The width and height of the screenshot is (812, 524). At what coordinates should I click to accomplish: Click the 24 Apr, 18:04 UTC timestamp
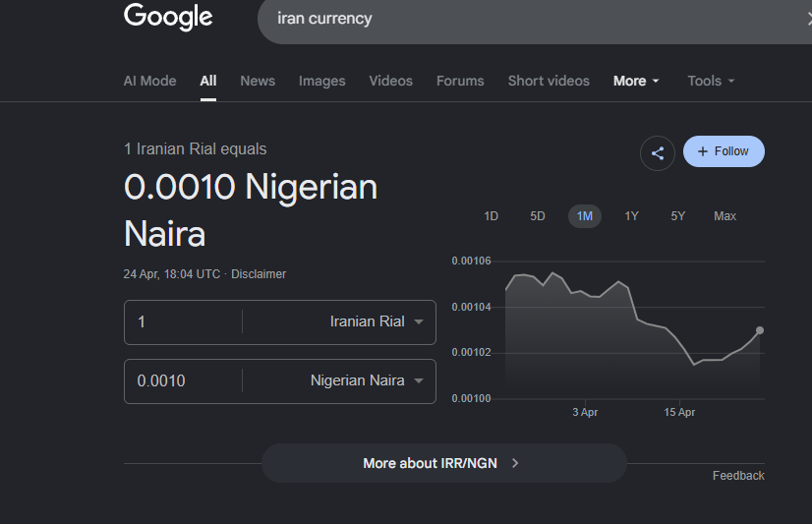pyautogui.click(x=171, y=274)
